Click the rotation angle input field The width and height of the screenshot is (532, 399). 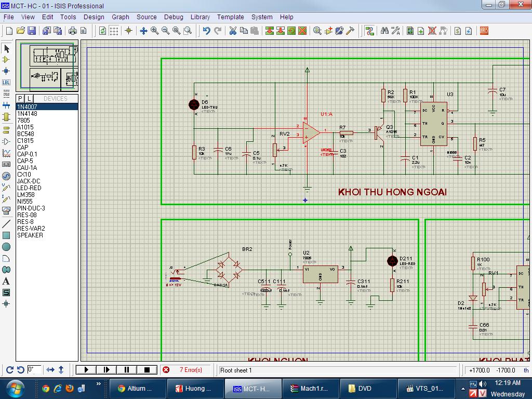(33, 370)
